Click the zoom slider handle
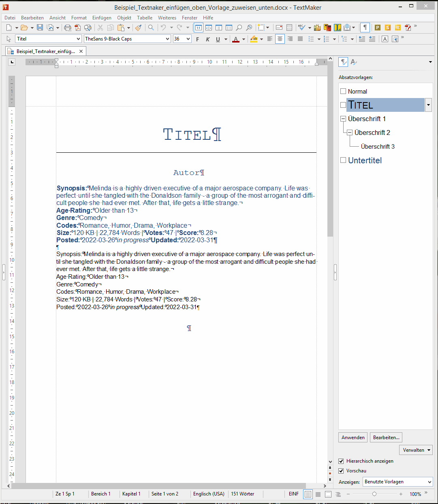438x504 pixels. point(374,494)
